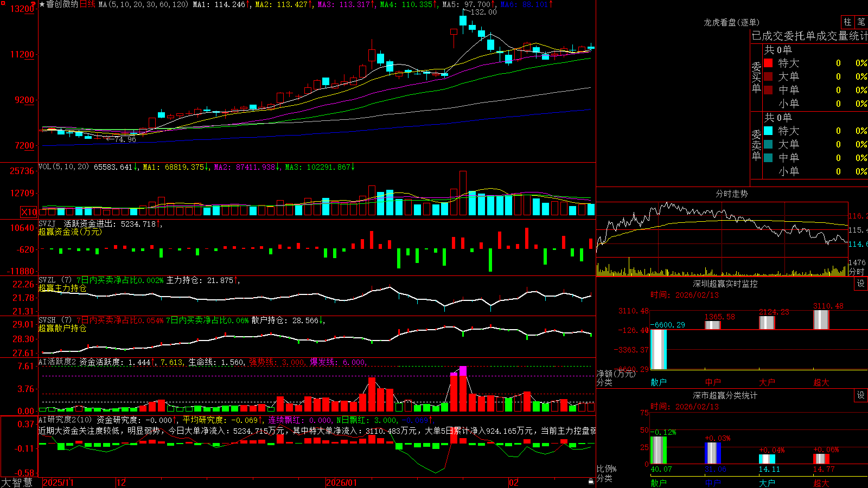Click the 超赢资金流(万元) label
868x488 pixels.
70,232
